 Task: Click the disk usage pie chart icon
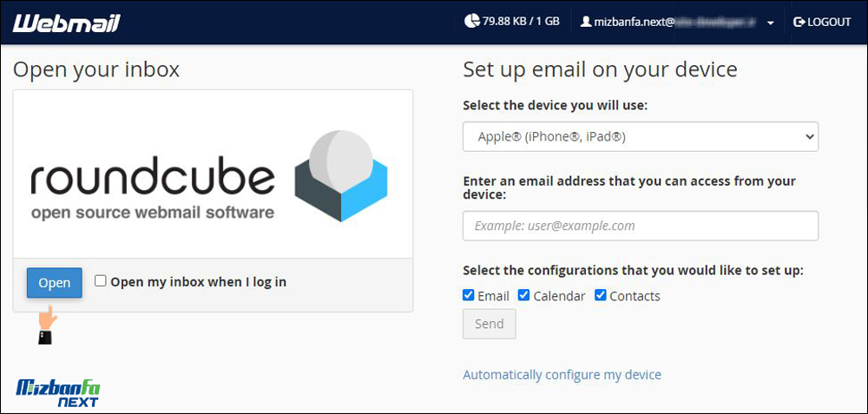[x=471, y=22]
